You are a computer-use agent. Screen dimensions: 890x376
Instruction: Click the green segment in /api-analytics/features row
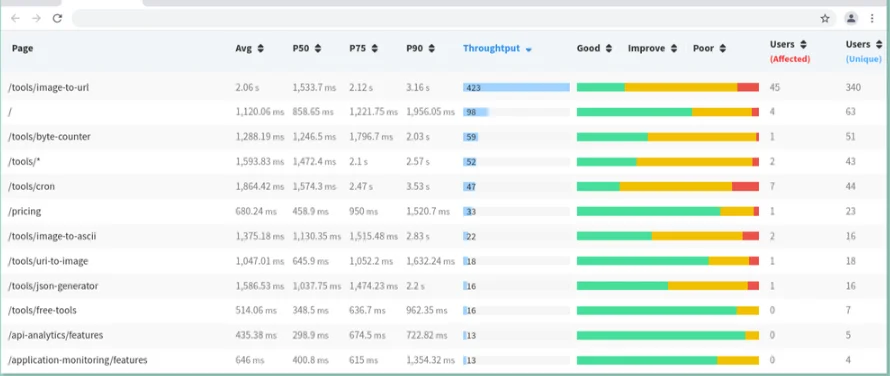tap(661, 335)
